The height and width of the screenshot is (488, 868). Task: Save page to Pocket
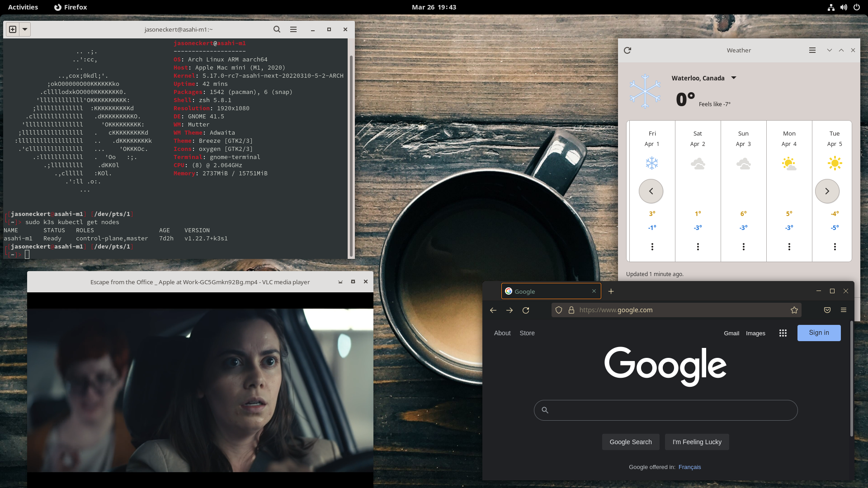(x=827, y=310)
